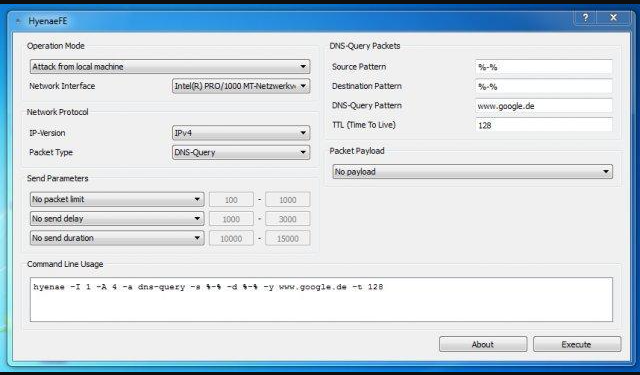Click the send delay maximum field 3000

point(287,219)
